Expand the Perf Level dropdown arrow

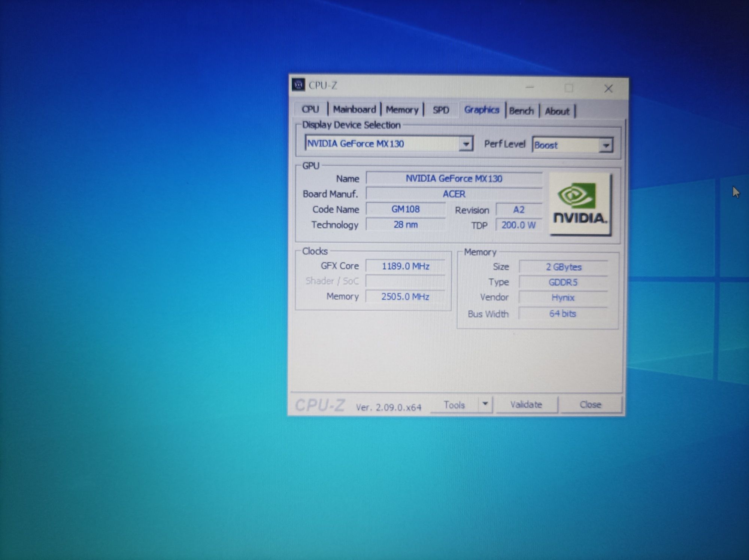pyautogui.click(x=605, y=145)
